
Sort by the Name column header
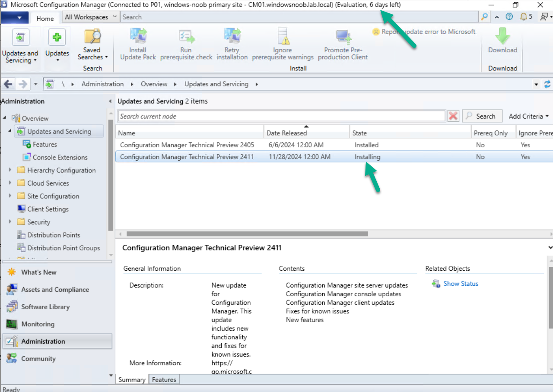(190, 133)
